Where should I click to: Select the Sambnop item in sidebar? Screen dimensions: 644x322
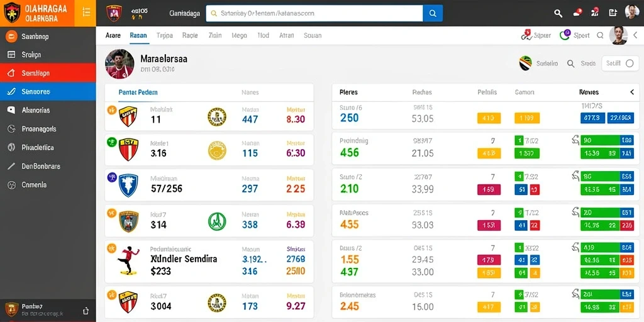[48, 36]
